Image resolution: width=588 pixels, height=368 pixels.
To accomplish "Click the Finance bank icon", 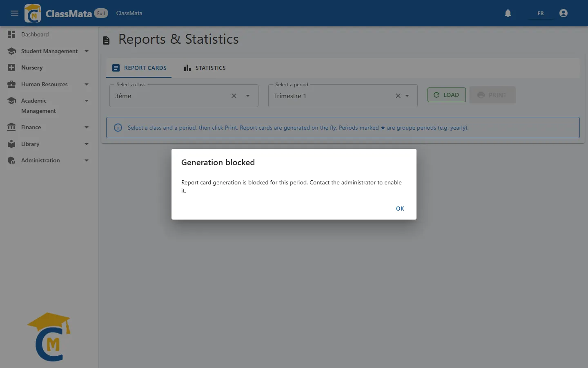I will pos(11,127).
